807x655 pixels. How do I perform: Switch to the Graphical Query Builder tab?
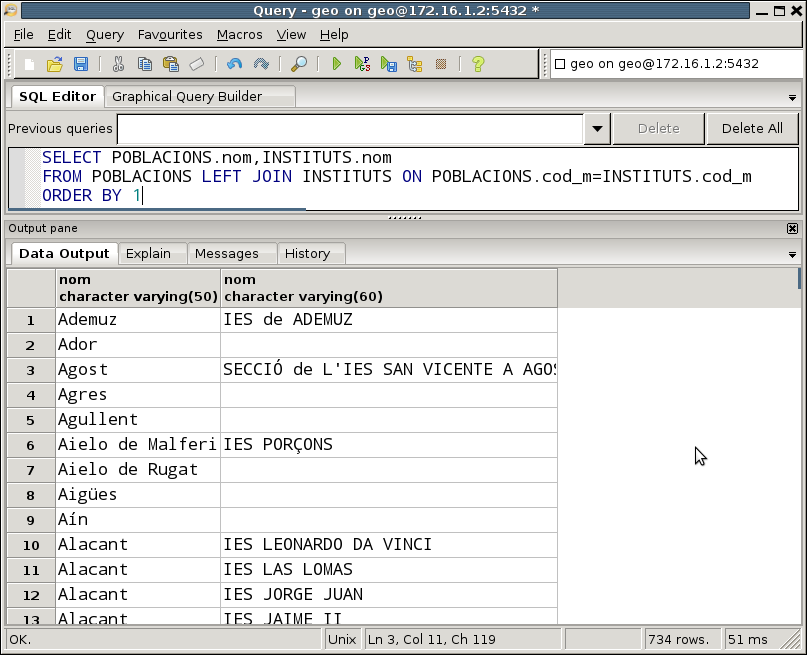(x=187, y=97)
